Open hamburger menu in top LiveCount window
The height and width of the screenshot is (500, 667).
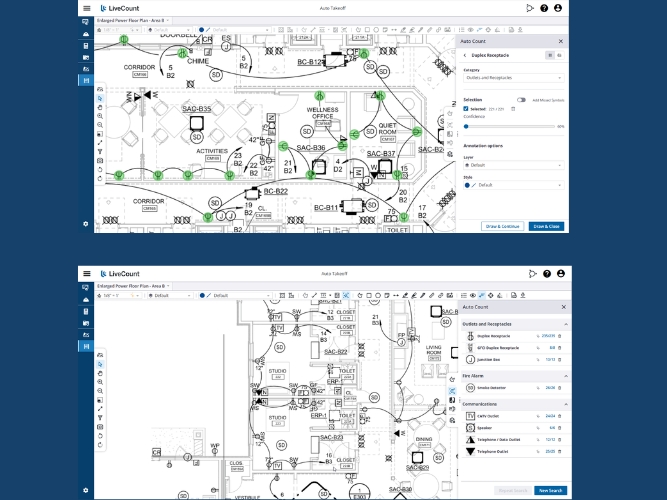(x=87, y=8)
